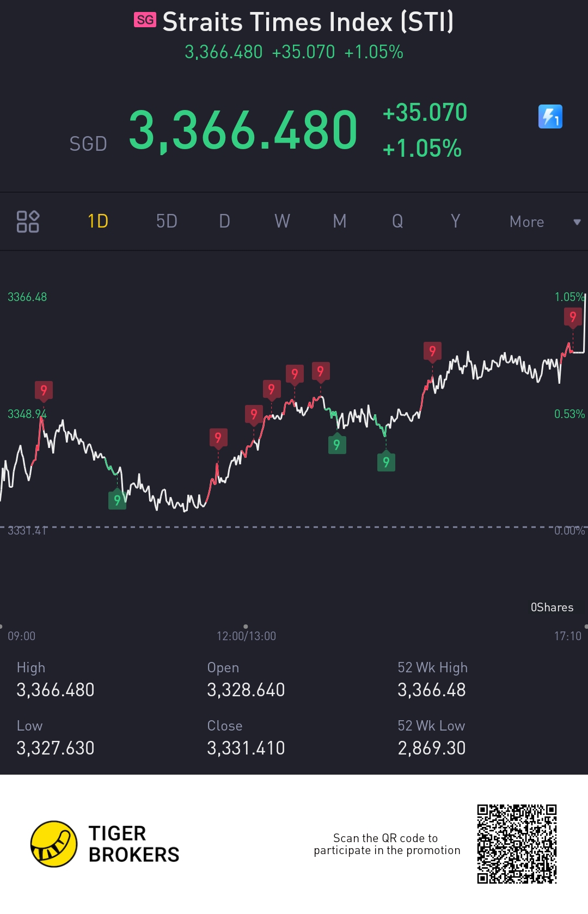Screen dimensions: 588x914
Task: Switch to the Y yearly tab
Action: click(455, 222)
